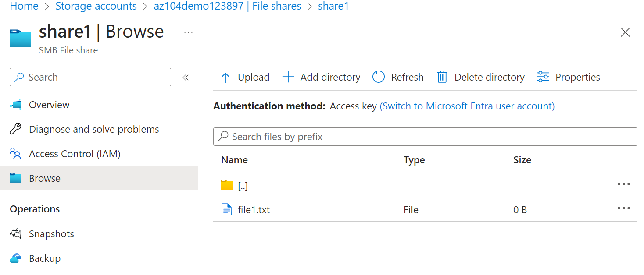The height and width of the screenshot is (275, 644).
Task: Click the Upload arrow icon
Action: 225,77
